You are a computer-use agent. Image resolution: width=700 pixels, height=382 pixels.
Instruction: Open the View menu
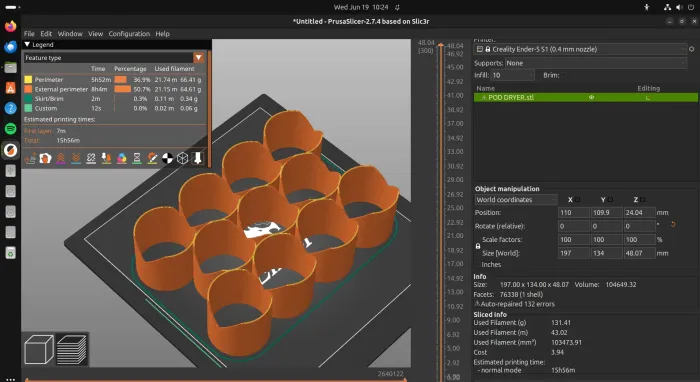[x=96, y=33]
